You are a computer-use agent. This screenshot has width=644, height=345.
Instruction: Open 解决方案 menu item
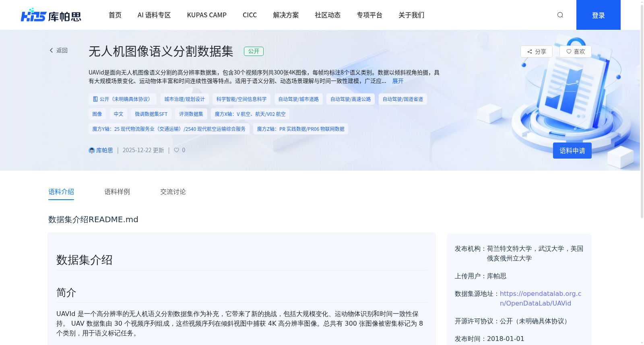286,15
